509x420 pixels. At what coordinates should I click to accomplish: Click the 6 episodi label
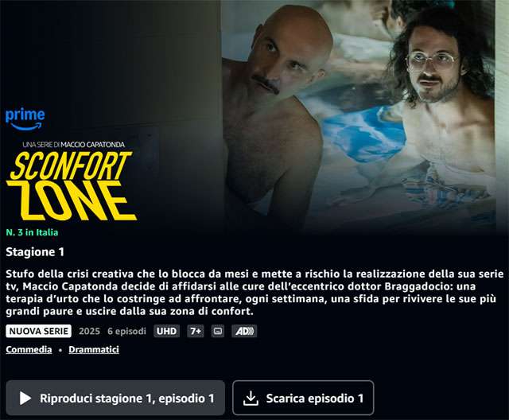[x=127, y=331]
